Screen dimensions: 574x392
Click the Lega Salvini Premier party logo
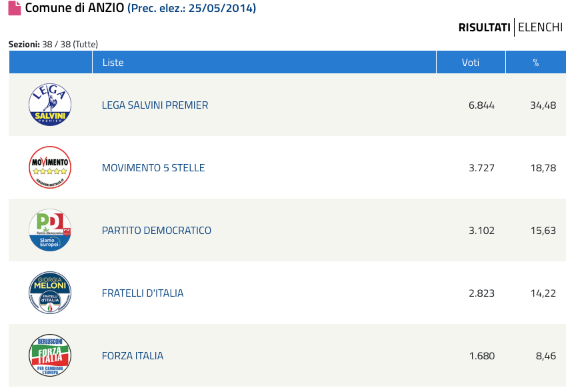pyautogui.click(x=50, y=105)
